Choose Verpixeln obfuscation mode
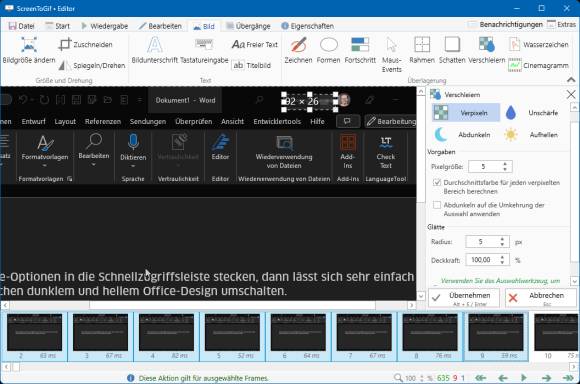Screen dimensions: 580x384 (466, 113)
